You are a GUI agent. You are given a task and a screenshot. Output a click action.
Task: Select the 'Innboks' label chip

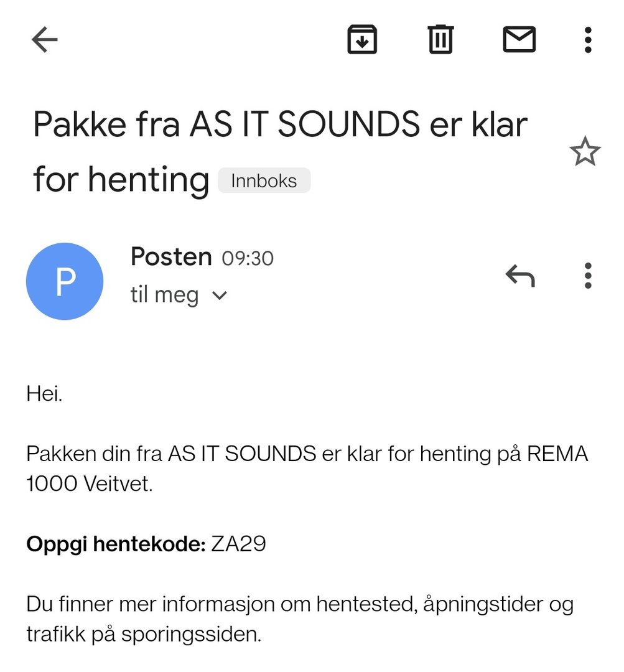[x=264, y=181]
